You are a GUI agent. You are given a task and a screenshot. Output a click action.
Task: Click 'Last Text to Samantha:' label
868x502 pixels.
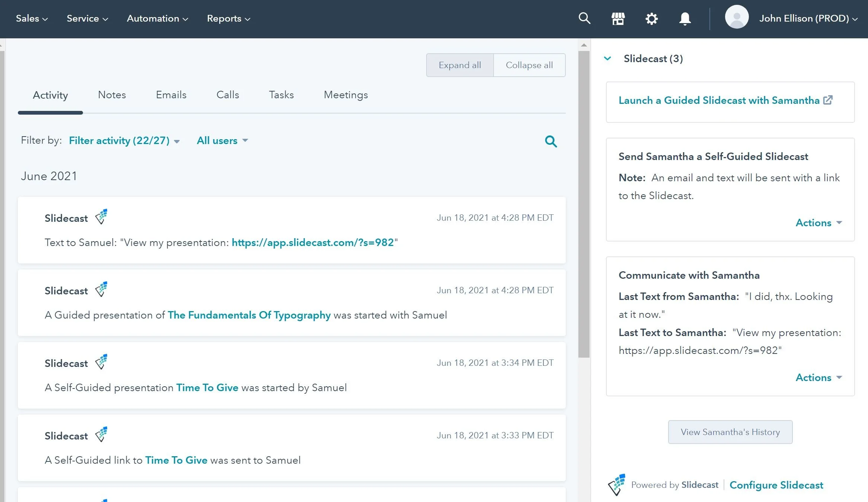click(x=673, y=333)
